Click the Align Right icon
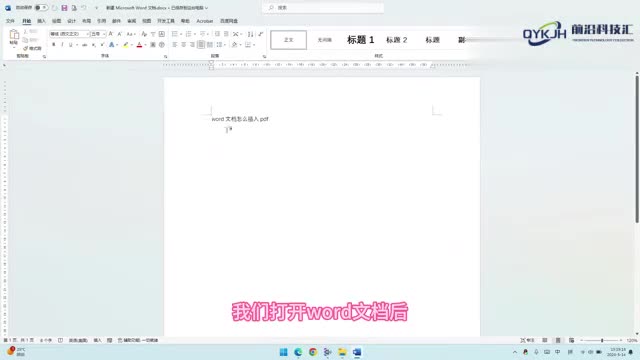The image size is (640, 360). tap(192, 44)
